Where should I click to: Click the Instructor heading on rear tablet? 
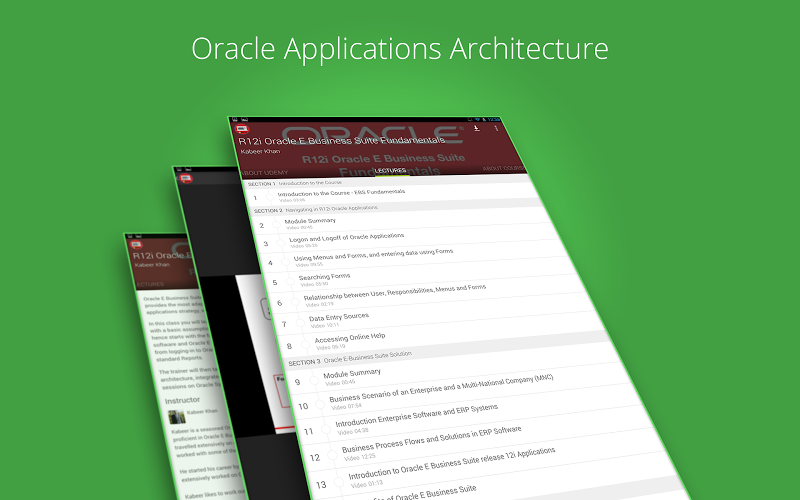pos(182,400)
